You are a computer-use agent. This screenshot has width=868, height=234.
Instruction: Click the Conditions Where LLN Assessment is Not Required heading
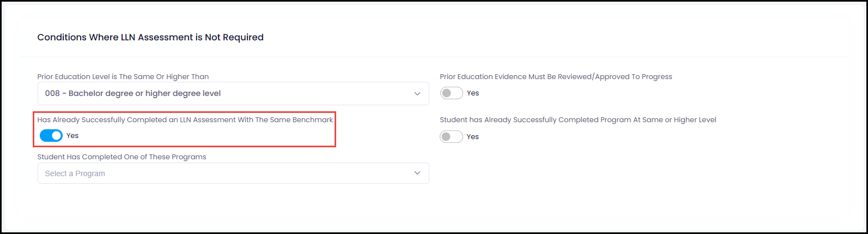(150, 37)
